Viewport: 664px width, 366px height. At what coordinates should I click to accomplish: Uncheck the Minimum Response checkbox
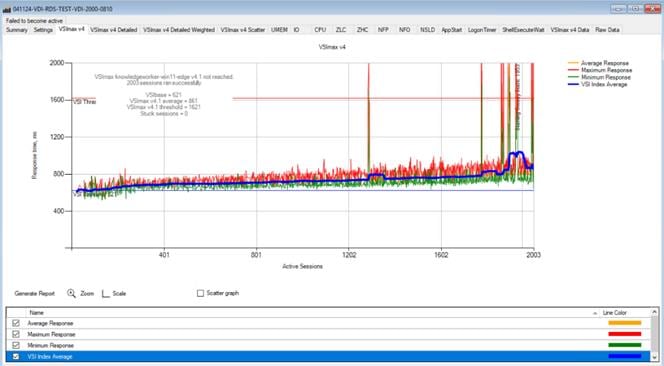pyautogui.click(x=16, y=345)
